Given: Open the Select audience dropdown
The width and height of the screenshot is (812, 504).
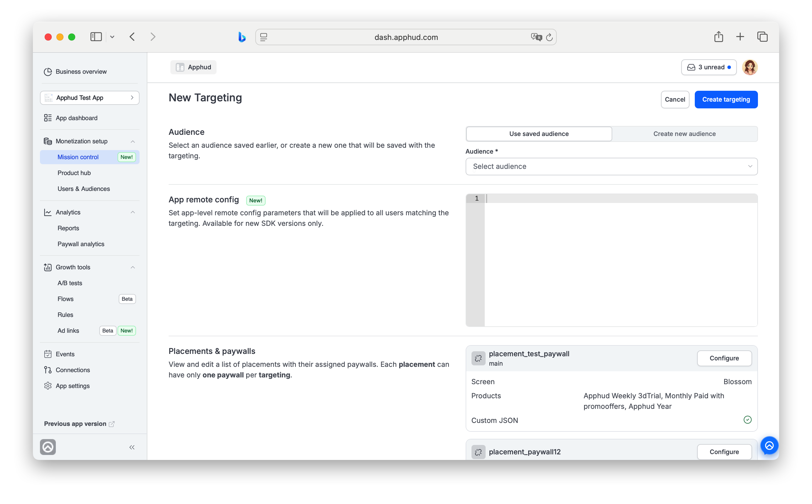Looking at the screenshot, I should [x=611, y=167].
